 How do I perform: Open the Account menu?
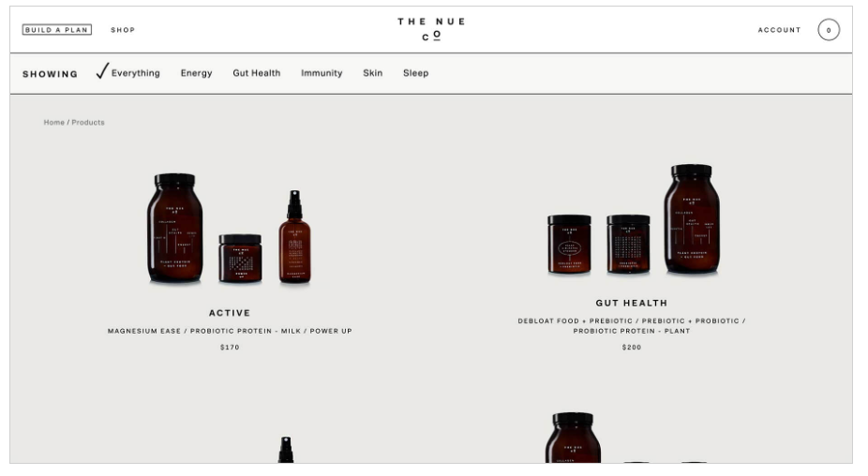pos(779,30)
